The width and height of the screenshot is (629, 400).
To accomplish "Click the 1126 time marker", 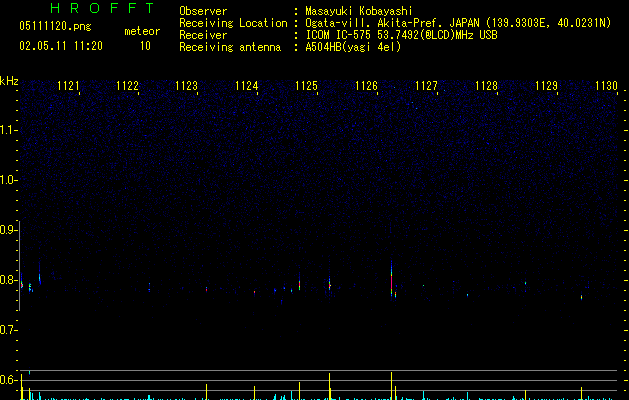I will [367, 86].
